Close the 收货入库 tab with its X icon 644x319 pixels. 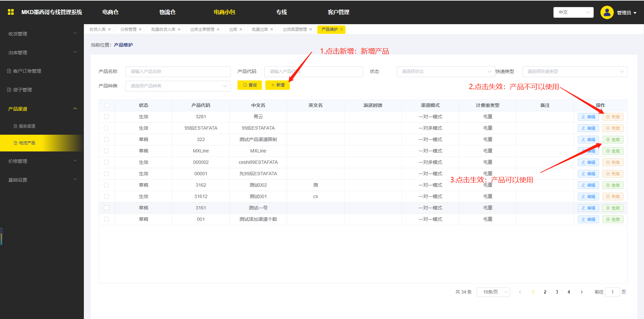(109, 29)
